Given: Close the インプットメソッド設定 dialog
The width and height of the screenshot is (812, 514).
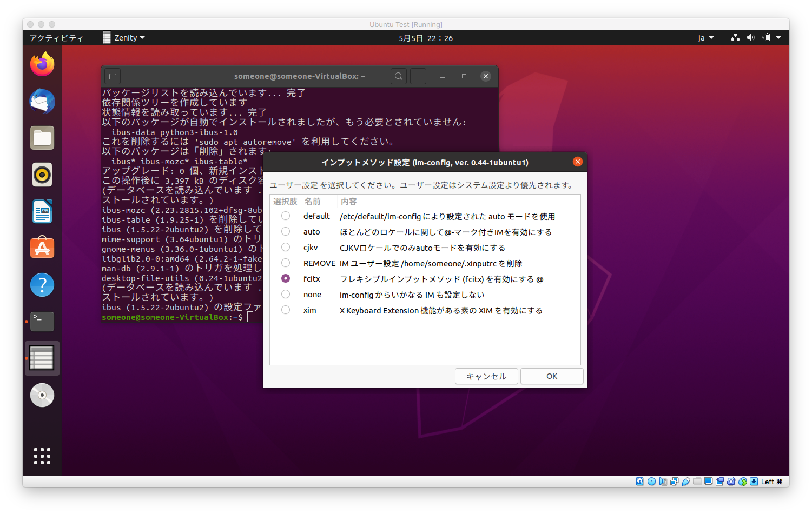Looking at the screenshot, I should [578, 162].
